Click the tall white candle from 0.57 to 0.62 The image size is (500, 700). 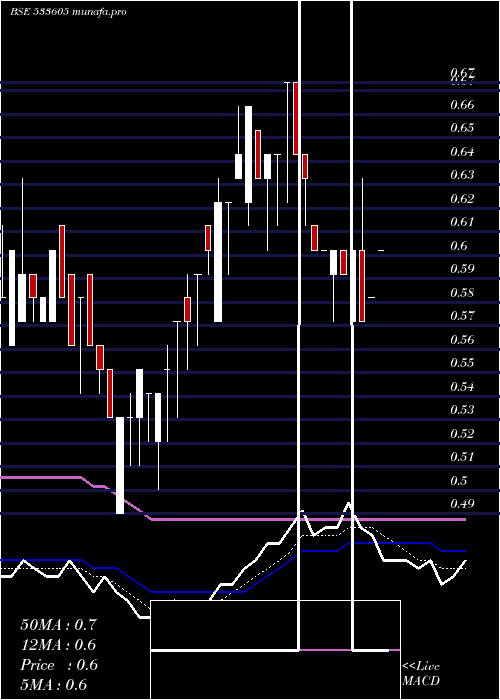218,262
